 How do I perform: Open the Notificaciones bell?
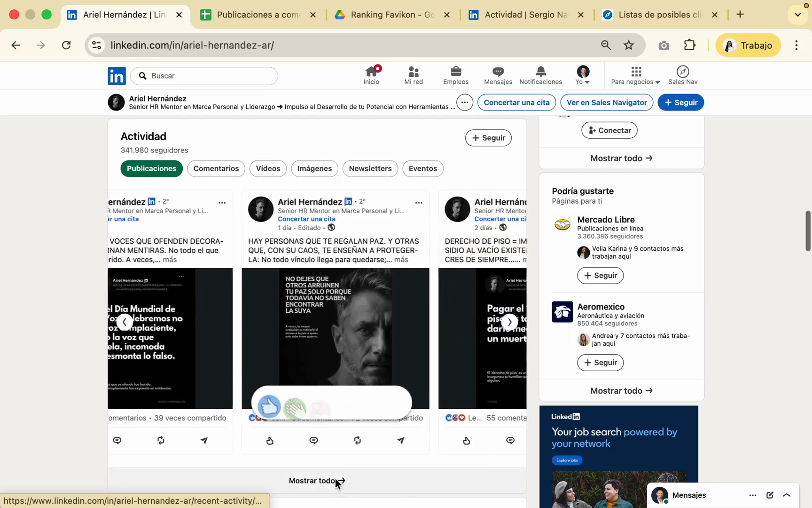click(540, 75)
